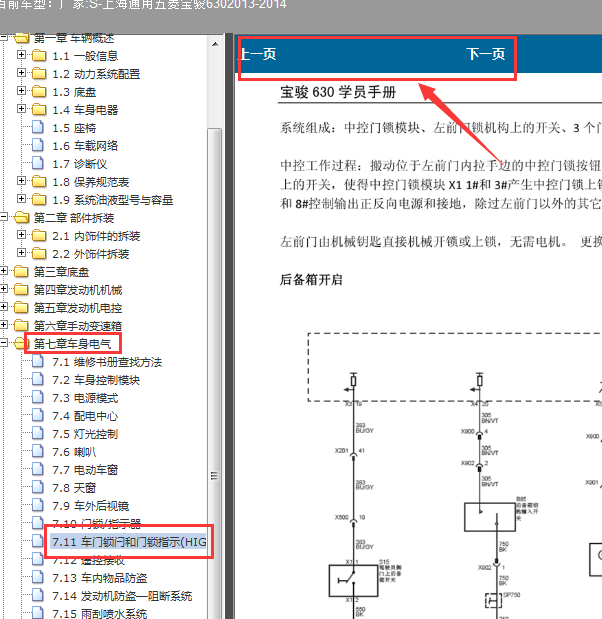Click the 7.7 电动车窗 document icon

[x=38, y=469]
